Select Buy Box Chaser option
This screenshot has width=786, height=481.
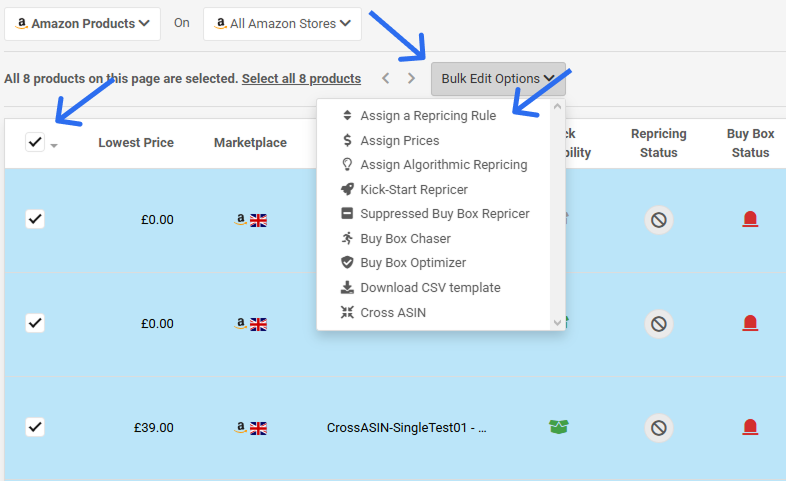click(x=405, y=239)
